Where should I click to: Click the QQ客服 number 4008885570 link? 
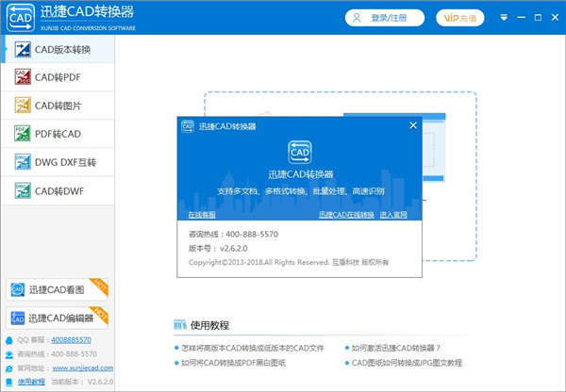point(71,340)
